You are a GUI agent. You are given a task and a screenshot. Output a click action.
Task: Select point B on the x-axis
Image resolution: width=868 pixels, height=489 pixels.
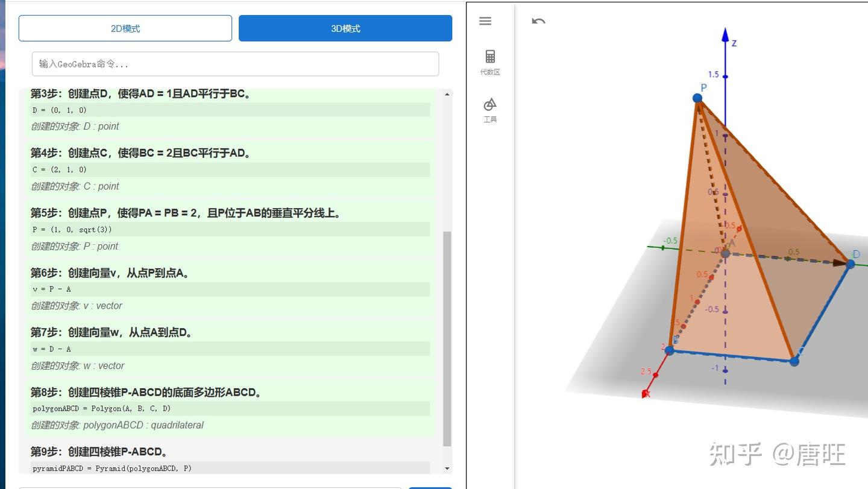pos(670,350)
